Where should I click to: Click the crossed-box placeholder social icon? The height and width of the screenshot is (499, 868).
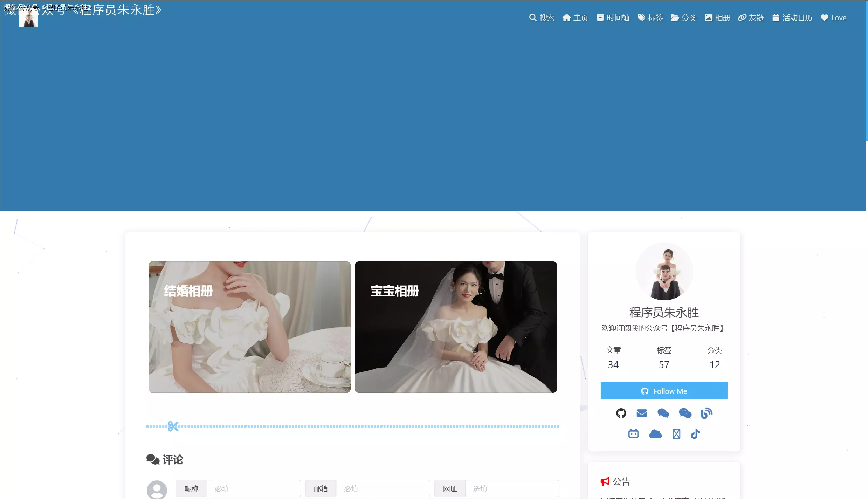coord(676,434)
